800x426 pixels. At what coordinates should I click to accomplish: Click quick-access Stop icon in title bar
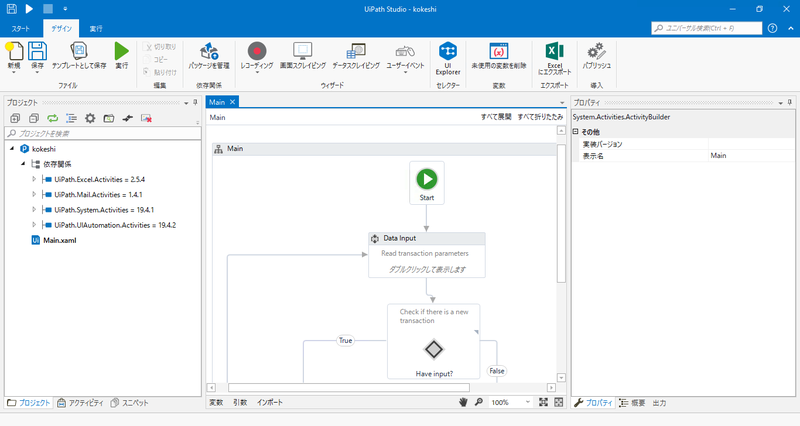pyautogui.click(x=47, y=9)
